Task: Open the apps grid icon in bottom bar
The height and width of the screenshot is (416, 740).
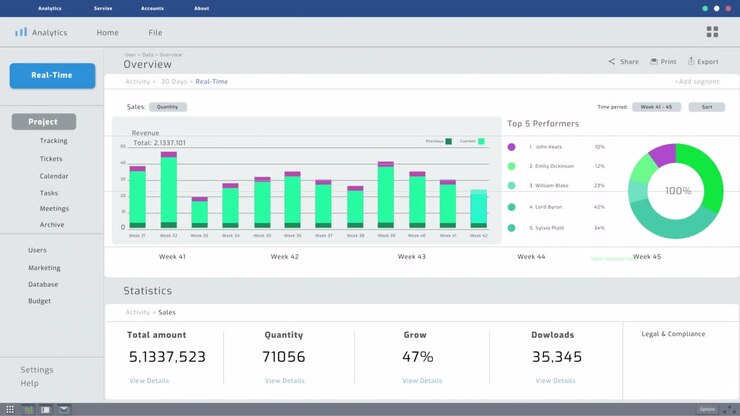Action: 10,409
